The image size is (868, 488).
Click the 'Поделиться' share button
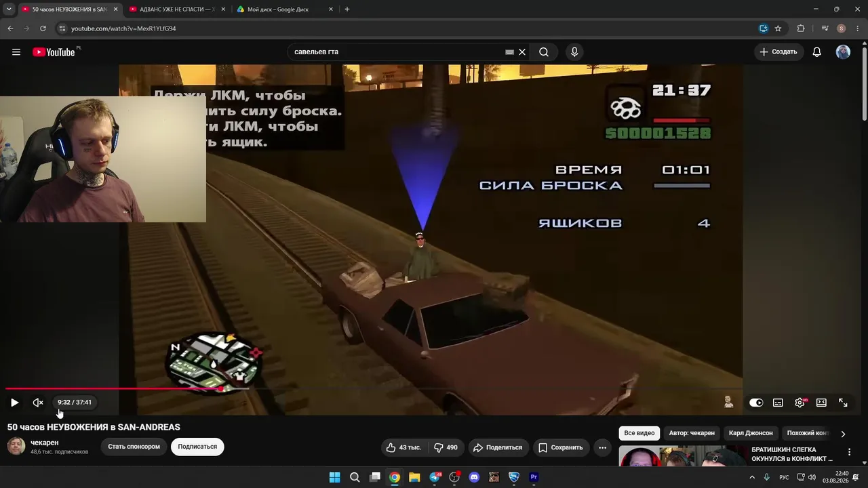[x=498, y=447]
